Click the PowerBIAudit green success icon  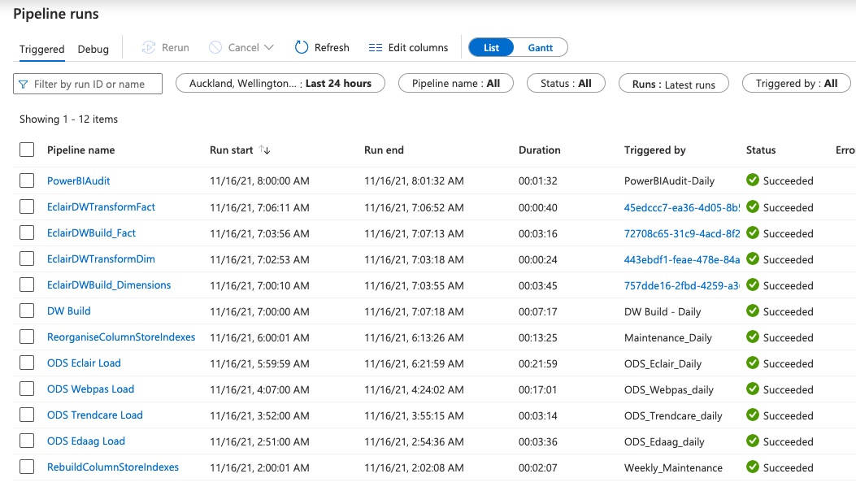pos(753,180)
